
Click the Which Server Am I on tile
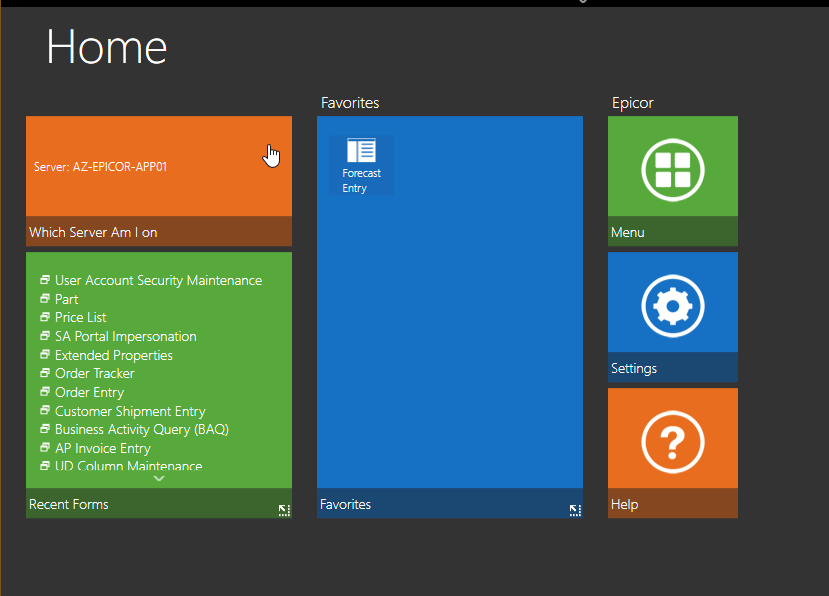(159, 181)
